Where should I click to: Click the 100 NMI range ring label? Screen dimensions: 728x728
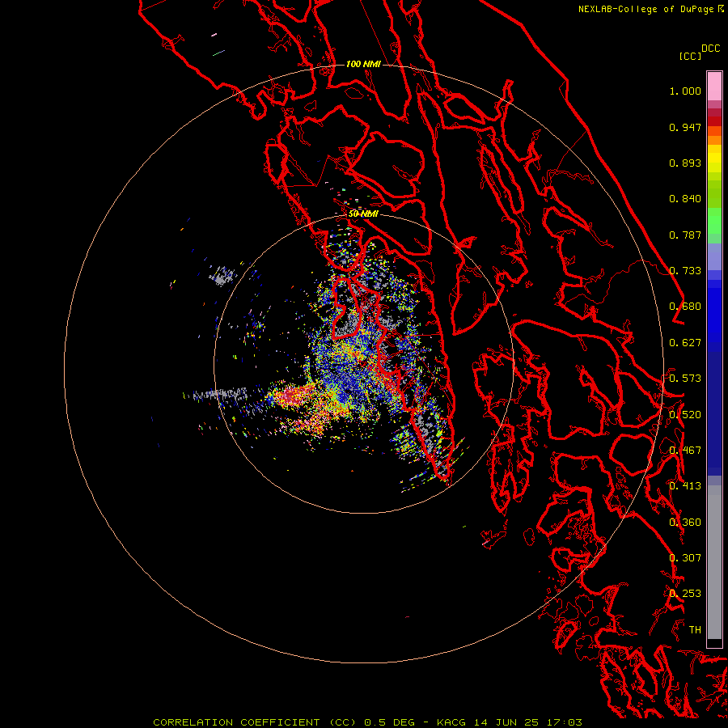click(363, 64)
